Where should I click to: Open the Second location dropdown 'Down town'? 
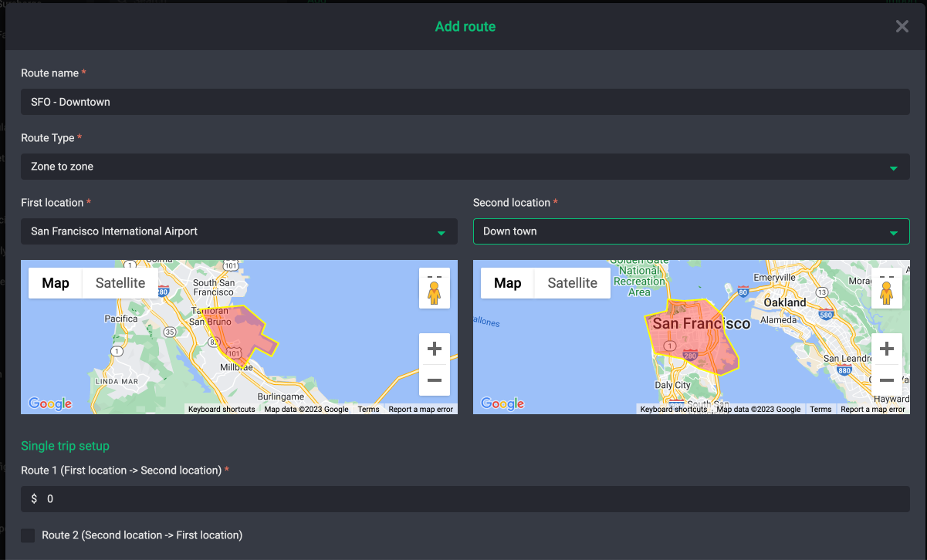pyautogui.click(x=692, y=231)
